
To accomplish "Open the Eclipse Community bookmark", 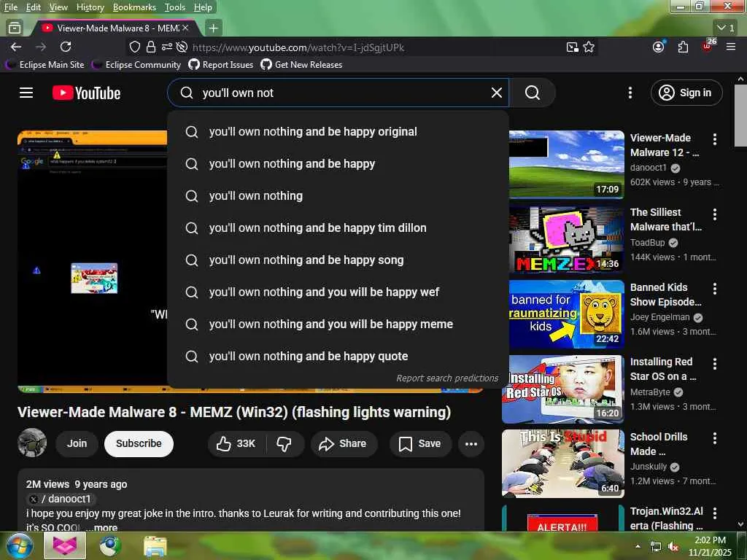I will [x=136, y=65].
